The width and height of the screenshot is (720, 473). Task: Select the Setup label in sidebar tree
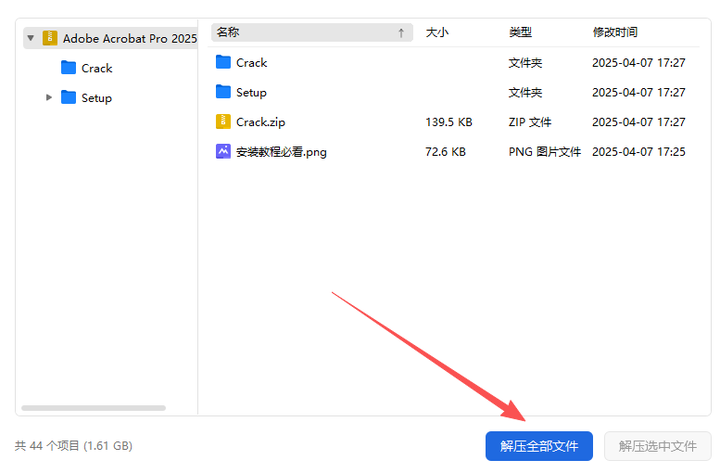pyautogui.click(x=97, y=98)
